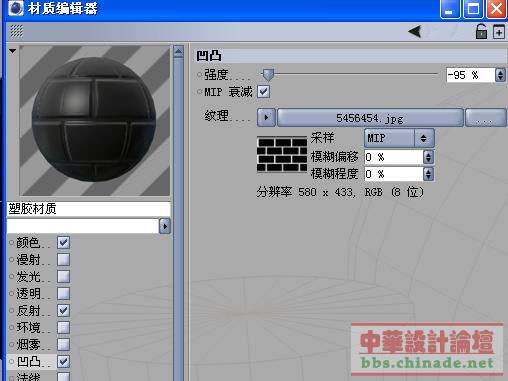
Task: Enable the 漫射 channel checkbox
Action: tap(63, 260)
